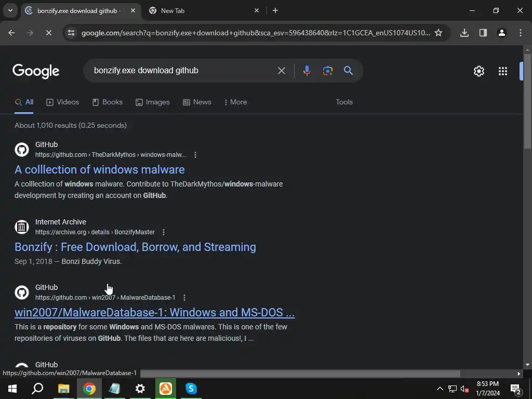Open Google quick settings gear
This screenshot has height=399, width=532.
tap(478, 71)
